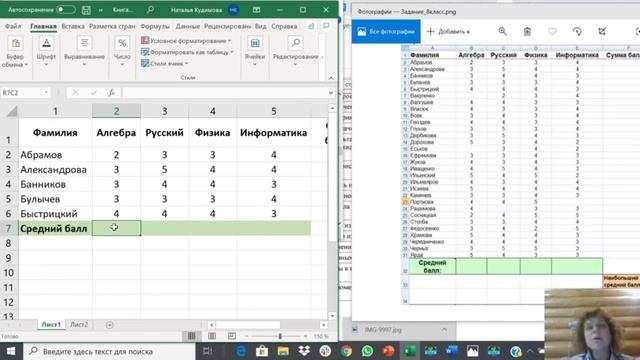Switch to the Вид tab

point(260,26)
